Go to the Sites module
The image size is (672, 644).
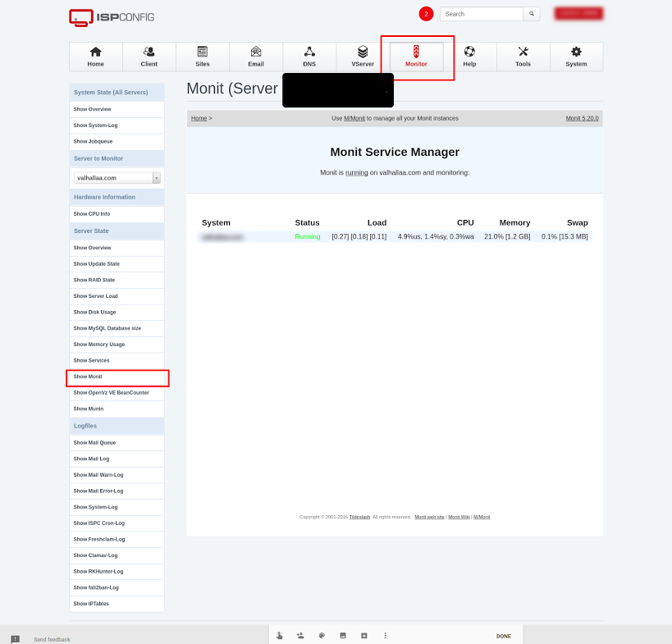[x=203, y=57]
